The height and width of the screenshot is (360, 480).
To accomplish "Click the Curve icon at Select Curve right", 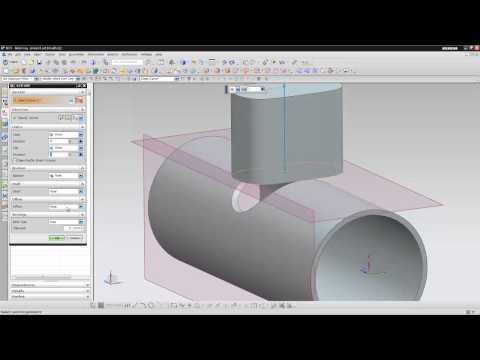I will click(x=79, y=100).
